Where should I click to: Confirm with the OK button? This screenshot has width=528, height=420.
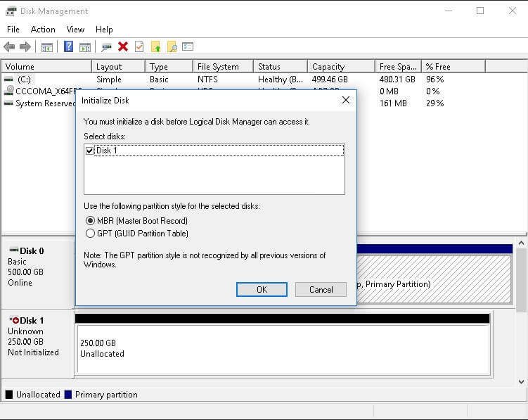tap(262, 290)
